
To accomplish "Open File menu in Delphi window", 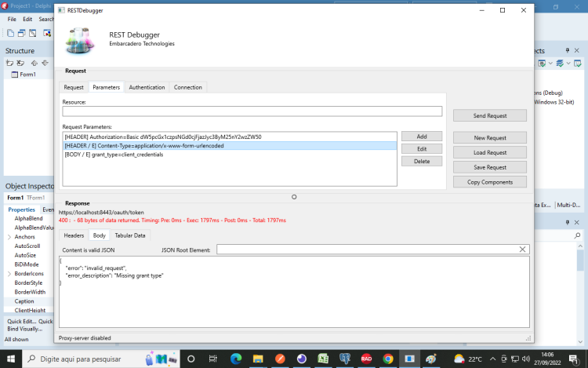I will coord(12,19).
